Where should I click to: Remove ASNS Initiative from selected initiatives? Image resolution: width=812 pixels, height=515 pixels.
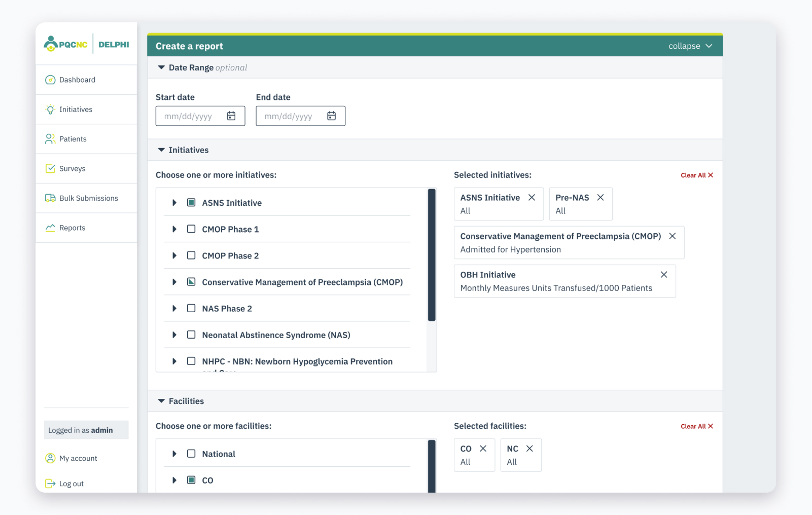[532, 198]
